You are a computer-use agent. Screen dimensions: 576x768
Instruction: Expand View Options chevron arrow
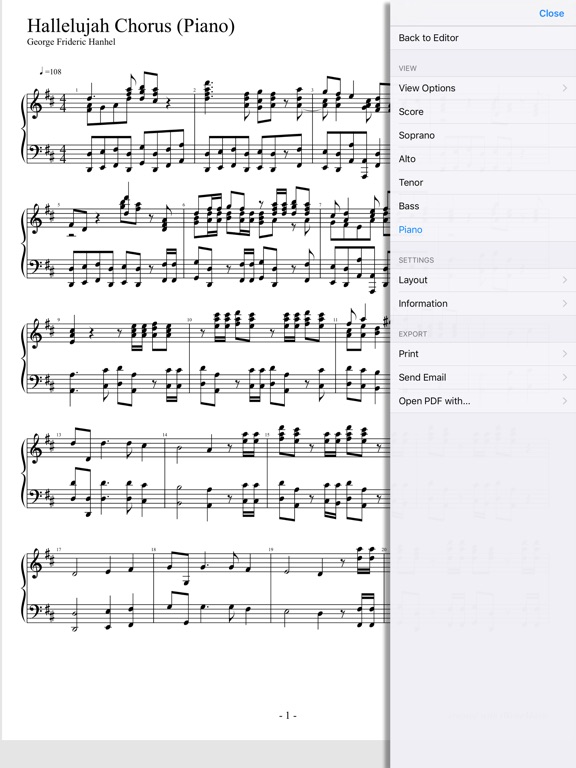click(x=565, y=88)
